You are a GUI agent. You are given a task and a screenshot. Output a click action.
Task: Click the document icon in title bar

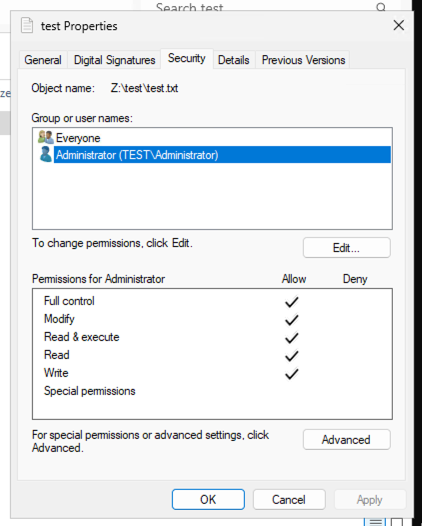point(27,25)
